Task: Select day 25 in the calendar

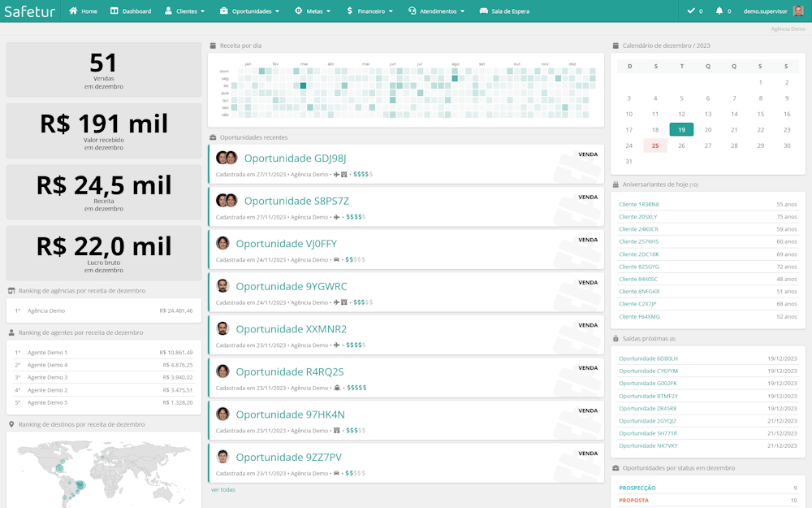Action: point(655,145)
